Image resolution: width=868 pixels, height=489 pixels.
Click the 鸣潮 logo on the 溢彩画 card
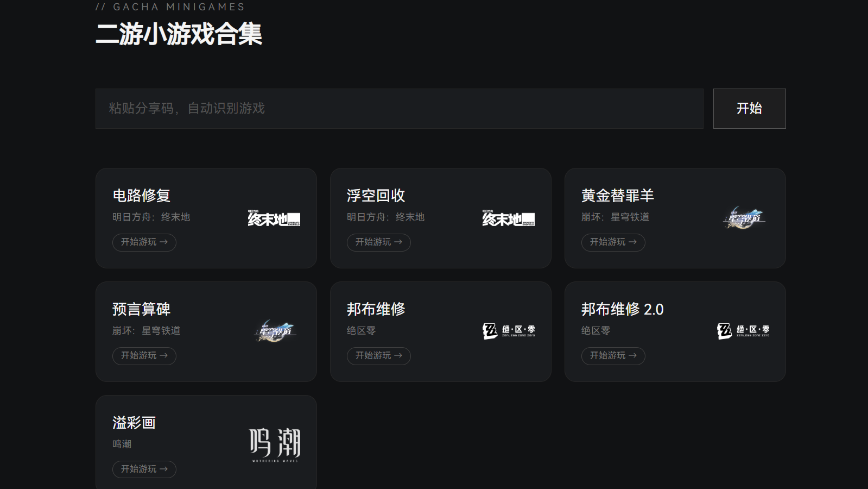tap(275, 445)
